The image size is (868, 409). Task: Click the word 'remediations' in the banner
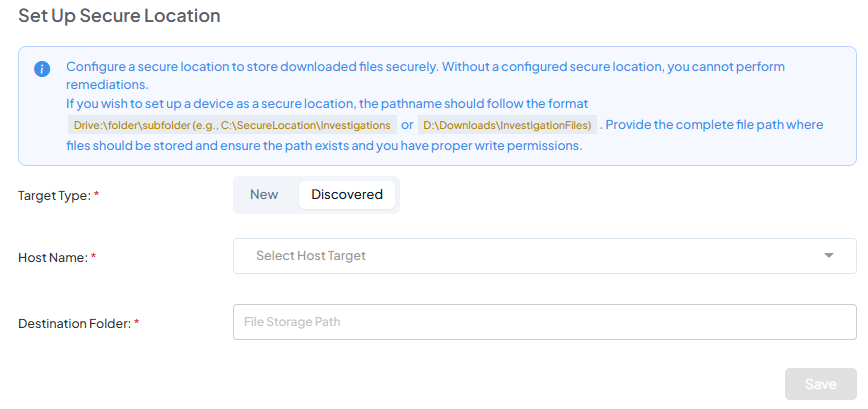pos(106,85)
